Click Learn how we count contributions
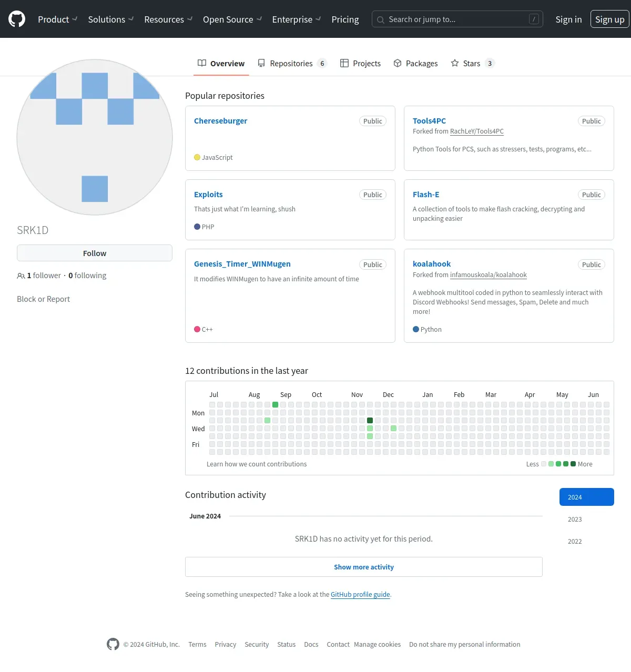Screen dimensions: 631x672 257,464
